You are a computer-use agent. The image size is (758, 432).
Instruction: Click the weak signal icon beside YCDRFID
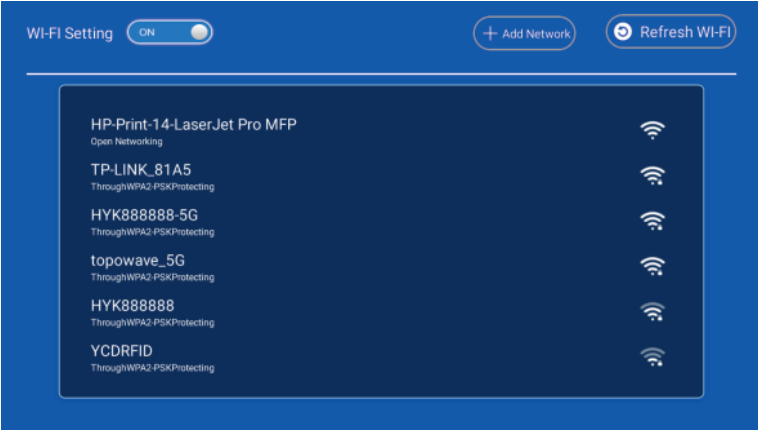tap(652, 356)
